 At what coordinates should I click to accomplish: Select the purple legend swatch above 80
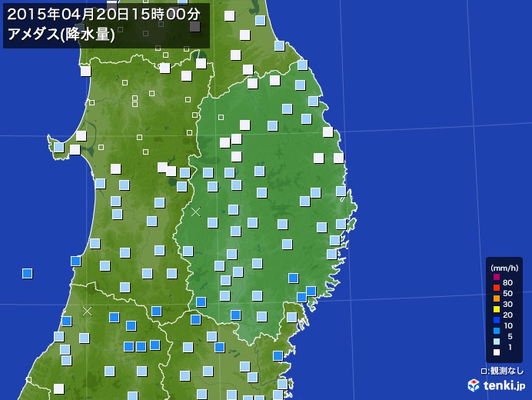point(497,277)
